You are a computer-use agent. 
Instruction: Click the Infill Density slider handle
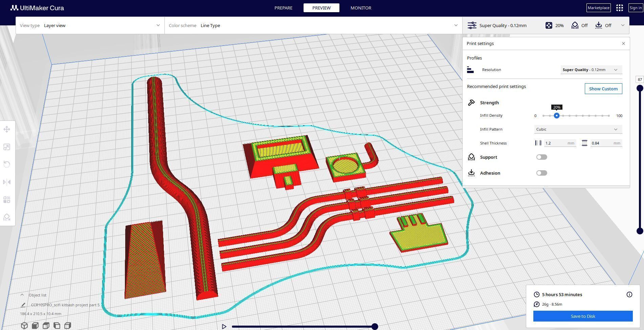pyautogui.click(x=557, y=116)
